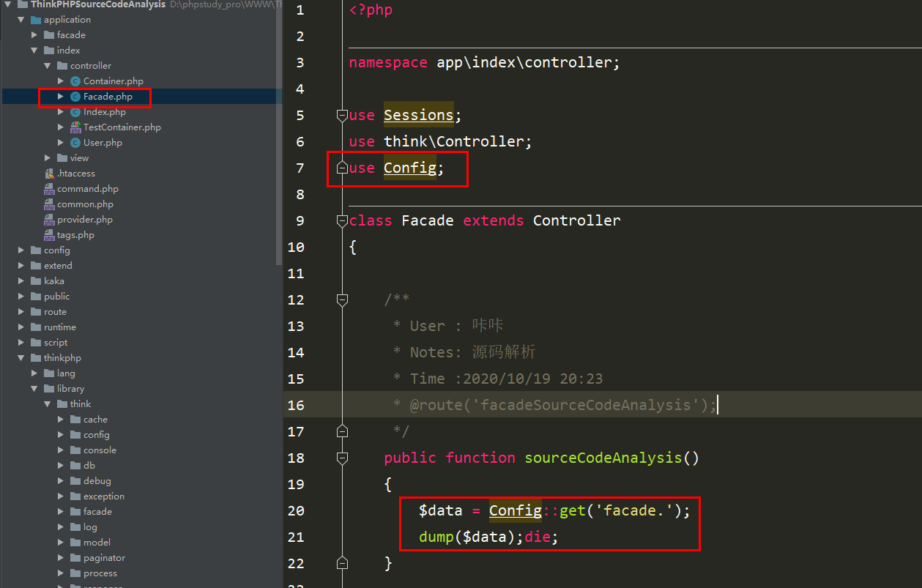
Task: Click the TestContainer.php file icon
Action: point(75,127)
